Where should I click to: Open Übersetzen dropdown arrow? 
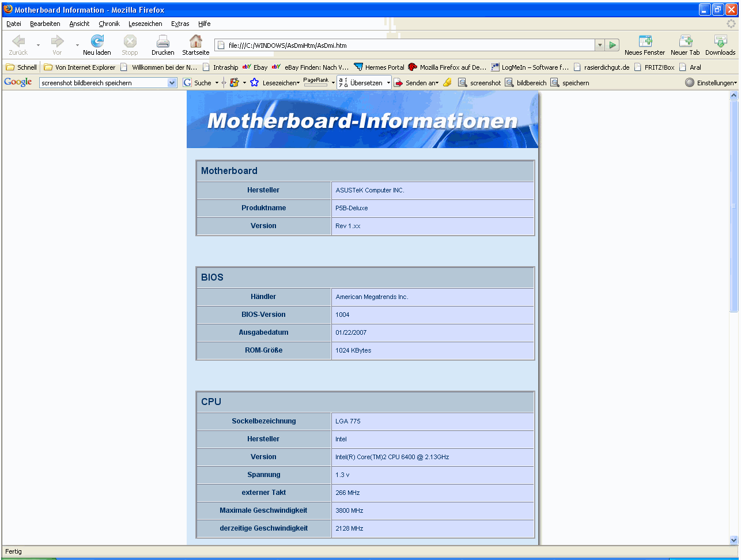[x=388, y=83]
